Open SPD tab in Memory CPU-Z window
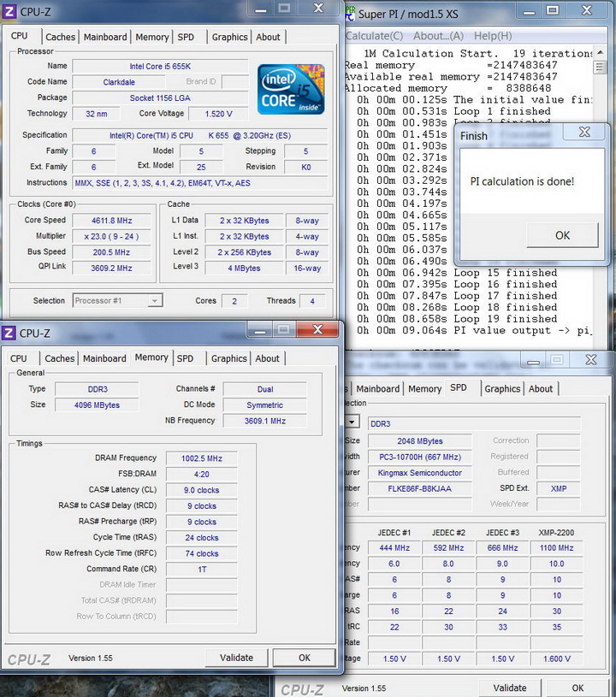The height and width of the screenshot is (697, 616). pos(185,358)
